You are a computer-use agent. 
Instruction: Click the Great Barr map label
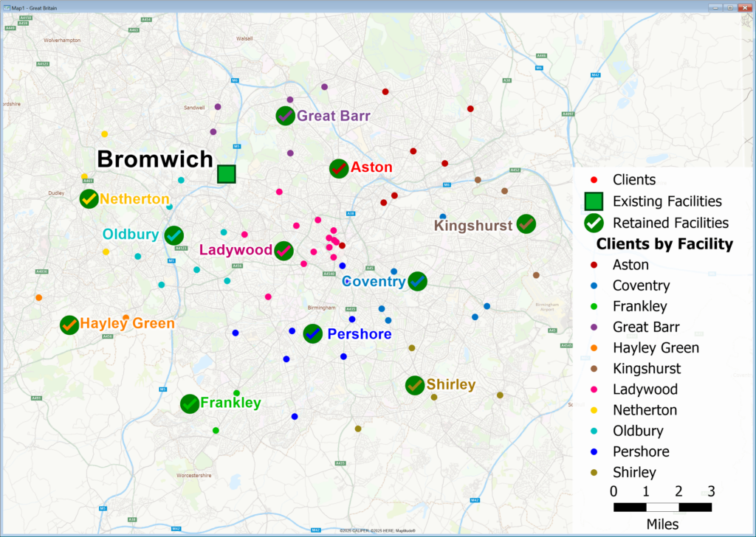pos(334,116)
